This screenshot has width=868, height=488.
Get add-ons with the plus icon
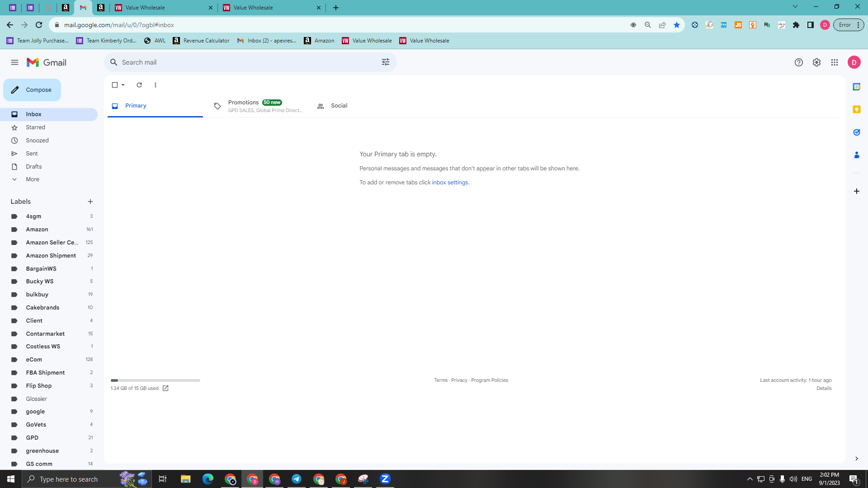coord(856,191)
